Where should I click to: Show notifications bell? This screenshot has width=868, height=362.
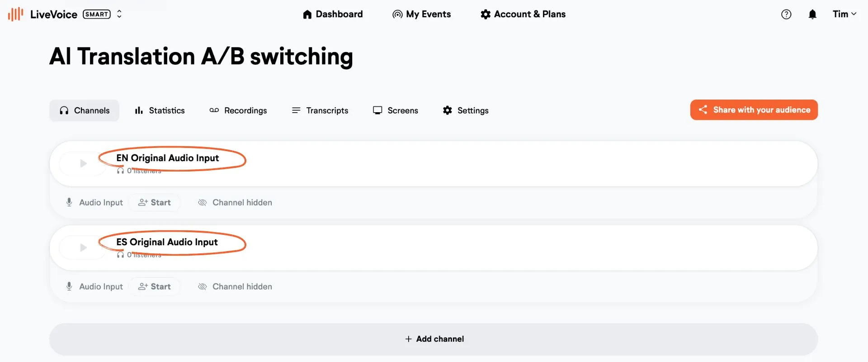(812, 14)
